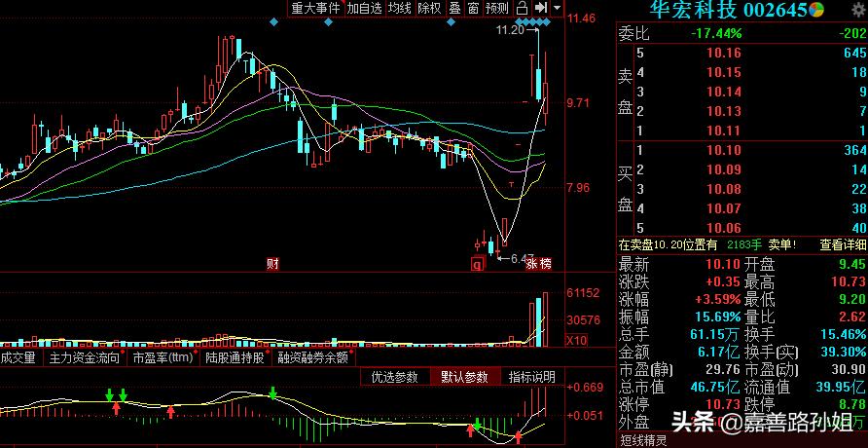
Task: Click the 总市值 46.75亿 value
Action: pos(716,387)
